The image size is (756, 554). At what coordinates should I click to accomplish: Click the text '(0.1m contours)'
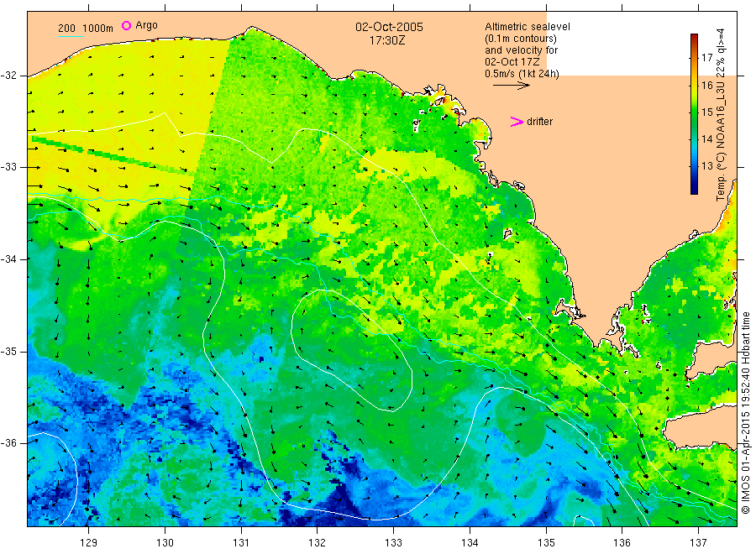point(521,39)
